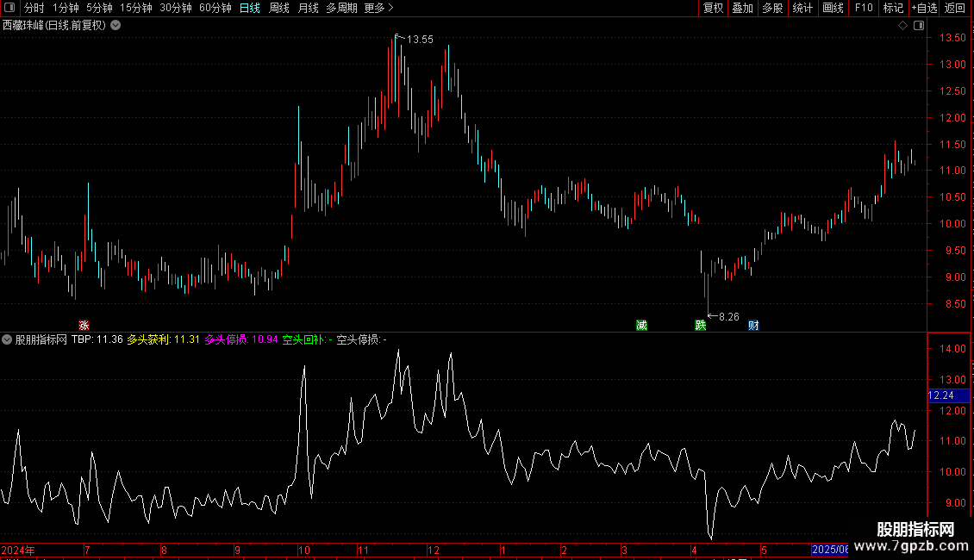Click the 多头停损: 10.94 label
The width and height of the screenshot is (974, 560).
(x=241, y=339)
